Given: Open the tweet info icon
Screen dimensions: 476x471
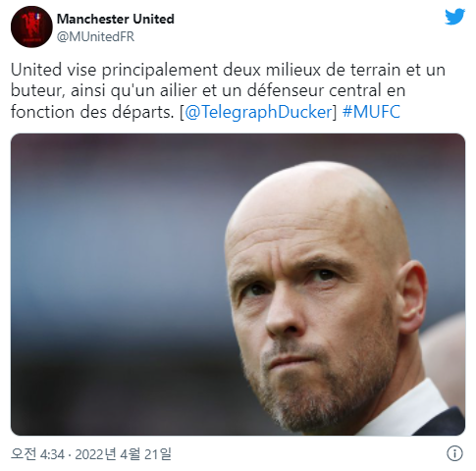Looking at the screenshot, I should [454, 453].
